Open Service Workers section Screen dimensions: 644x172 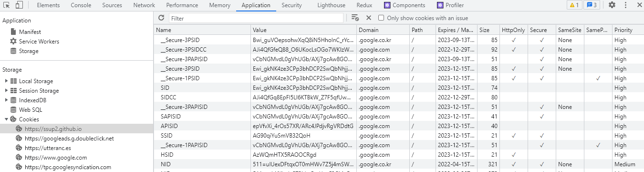(x=39, y=42)
